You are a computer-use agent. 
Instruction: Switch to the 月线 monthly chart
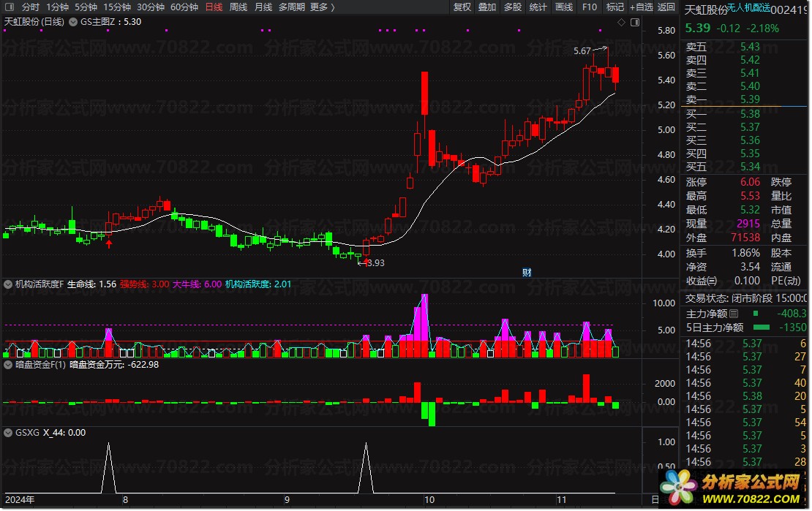tap(263, 7)
